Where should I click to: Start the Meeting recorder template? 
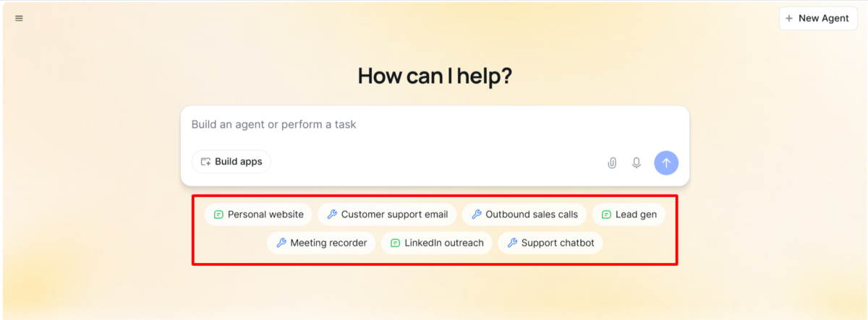(321, 243)
